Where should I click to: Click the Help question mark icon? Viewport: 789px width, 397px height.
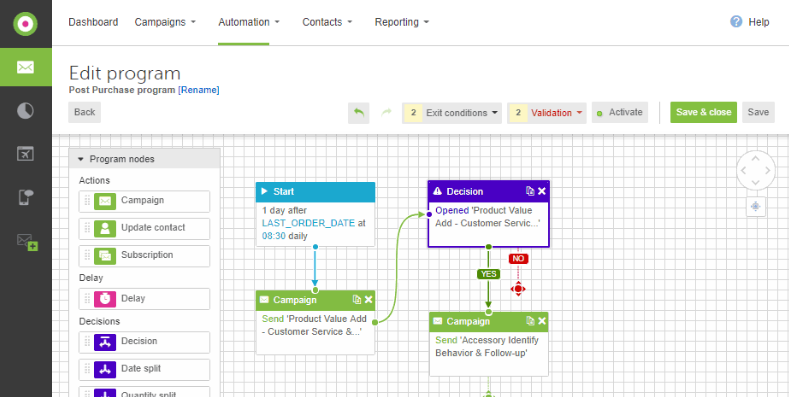click(736, 22)
